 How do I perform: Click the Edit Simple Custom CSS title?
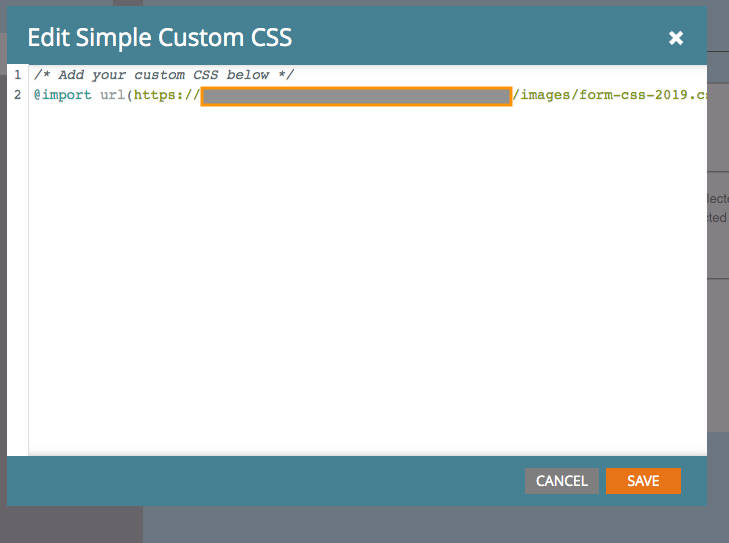tap(160, 38)
